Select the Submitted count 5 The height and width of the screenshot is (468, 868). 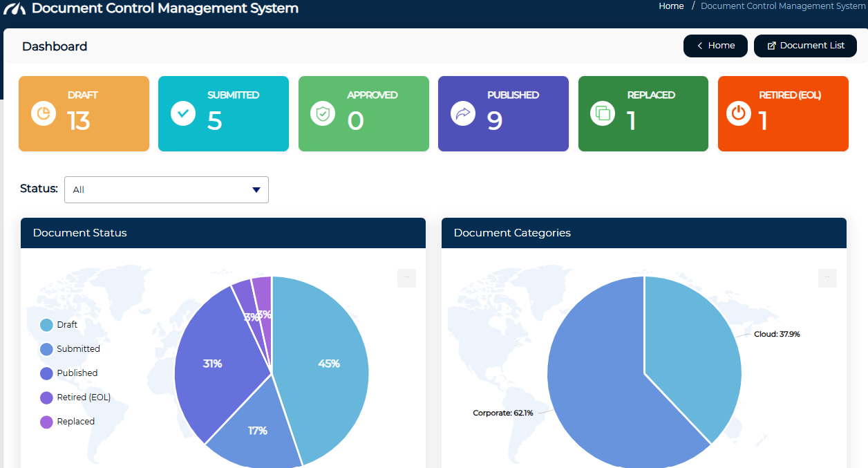point(215,121)
